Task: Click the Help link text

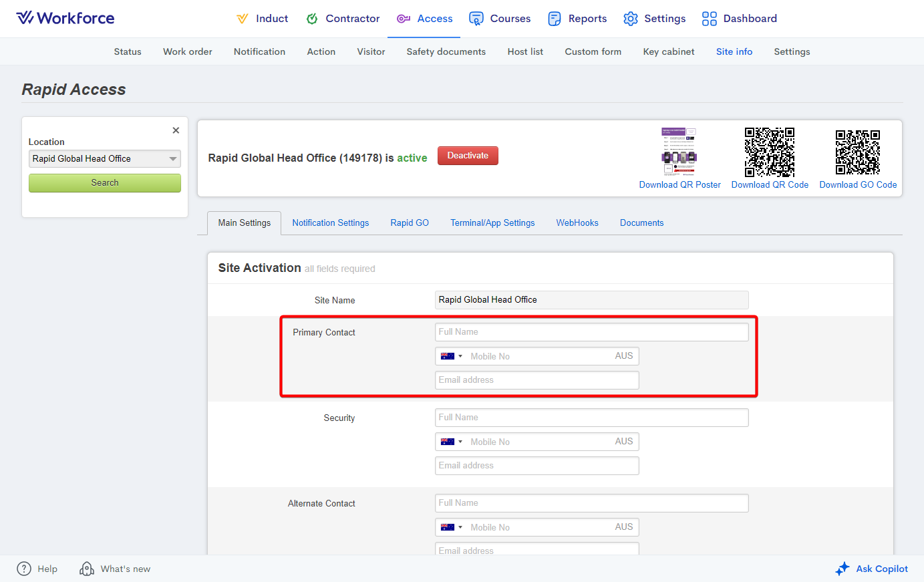Action: (47, 569)
